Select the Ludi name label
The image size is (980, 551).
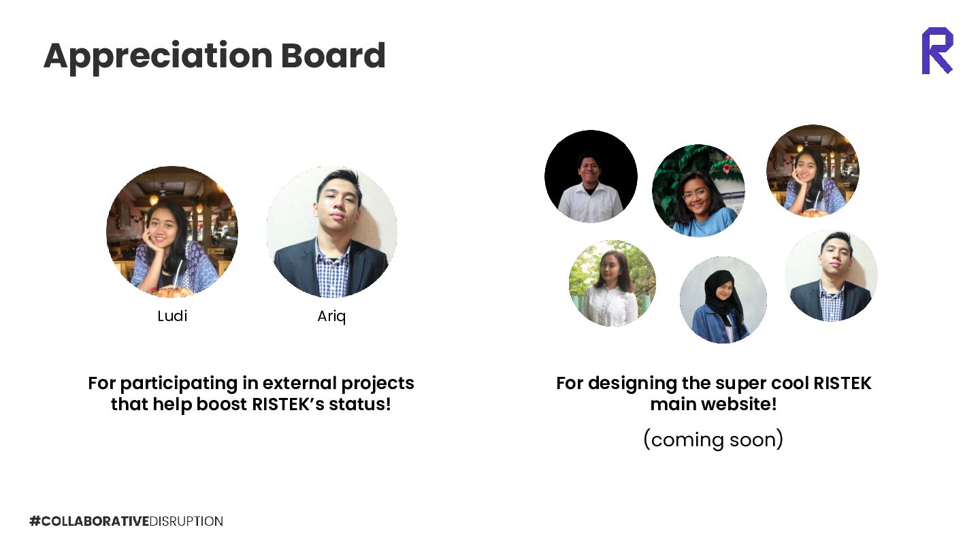(172, 316)
